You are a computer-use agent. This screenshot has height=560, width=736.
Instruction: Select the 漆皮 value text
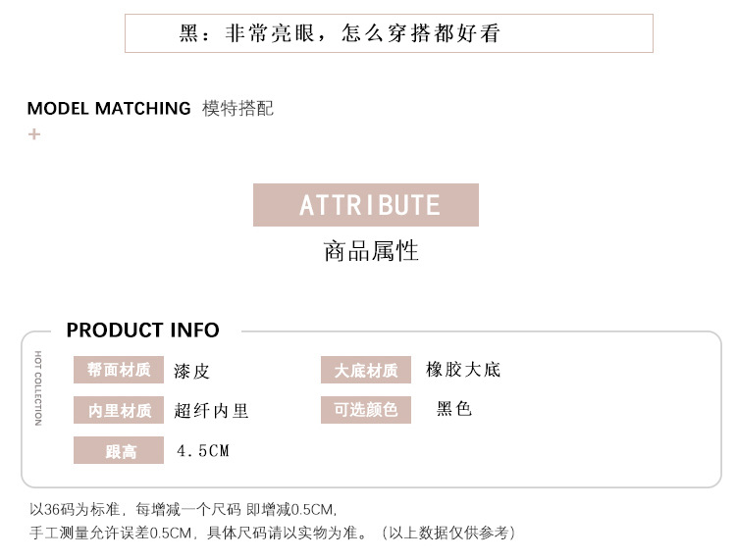tap(192, 371)
